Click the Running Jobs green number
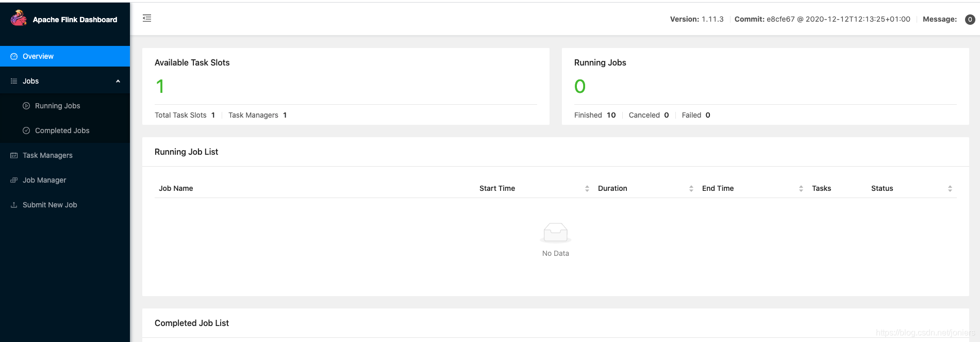This screenshot has width=980, height=342. [x=580, y=86]
